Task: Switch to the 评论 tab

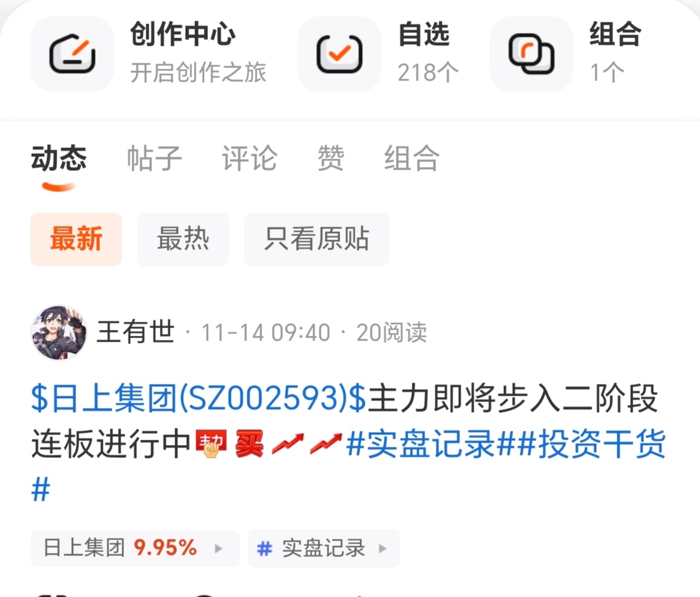Action: 250,158
